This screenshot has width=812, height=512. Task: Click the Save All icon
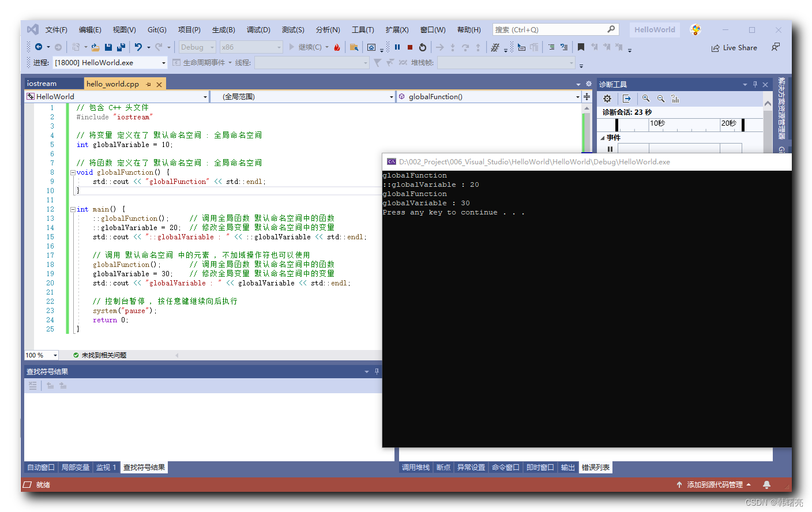(x=121, y=47)
